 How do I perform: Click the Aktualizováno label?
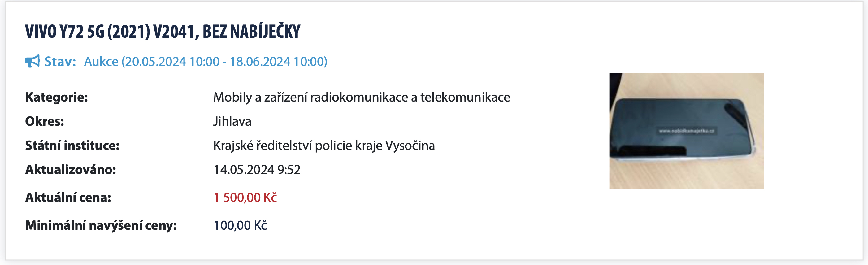(x=70, y=169)
